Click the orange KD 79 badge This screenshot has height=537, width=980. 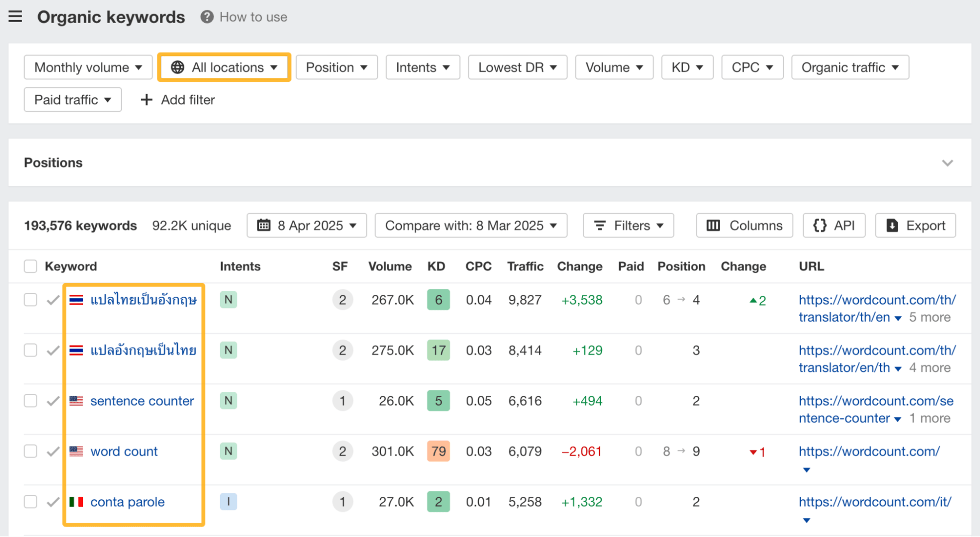pos(438,451)
